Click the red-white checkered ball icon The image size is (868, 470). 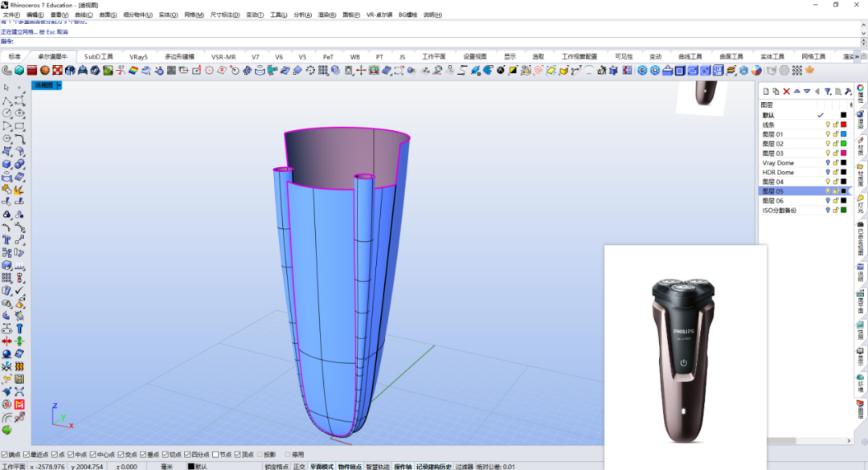click(58, 71)
